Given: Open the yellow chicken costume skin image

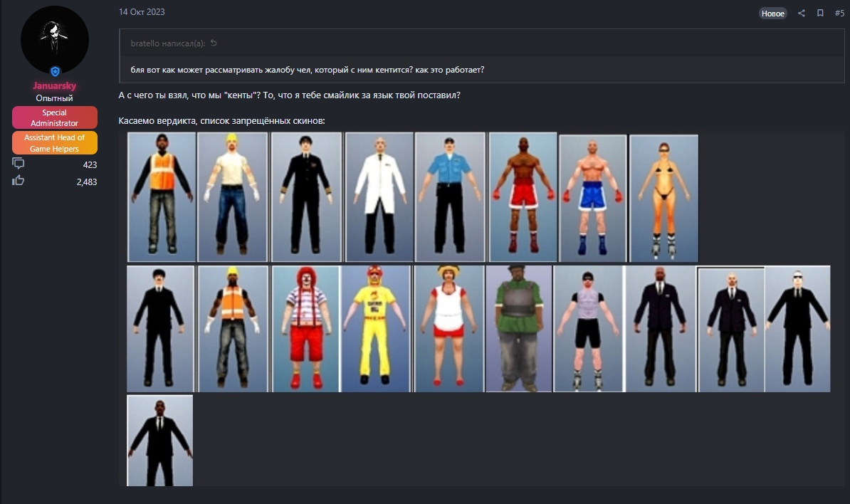Looking at the screenshot, I should [376, 329].
